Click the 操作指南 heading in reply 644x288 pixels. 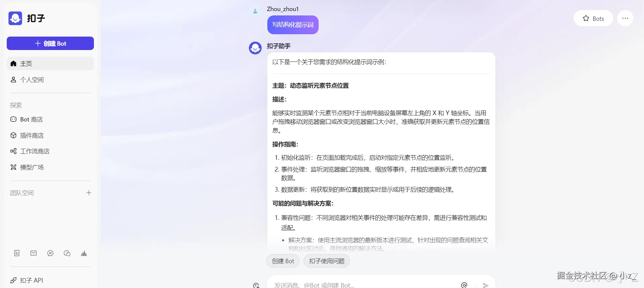285,144
